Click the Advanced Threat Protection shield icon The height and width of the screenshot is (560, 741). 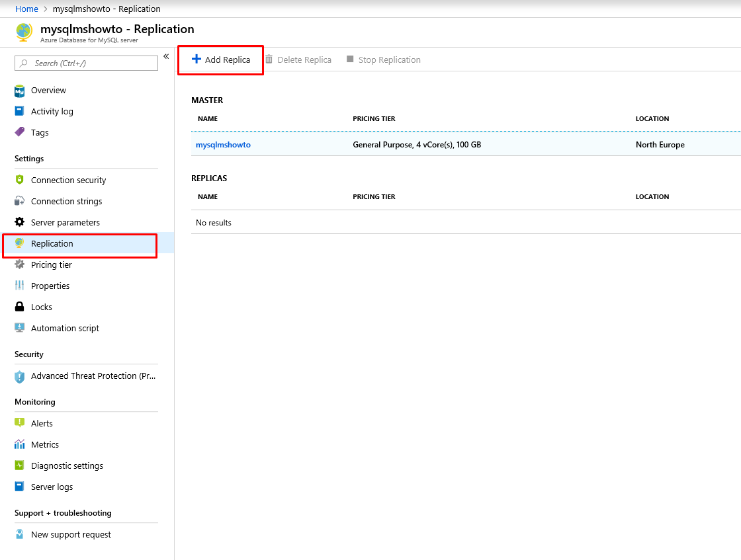click(x=19, y=376)
